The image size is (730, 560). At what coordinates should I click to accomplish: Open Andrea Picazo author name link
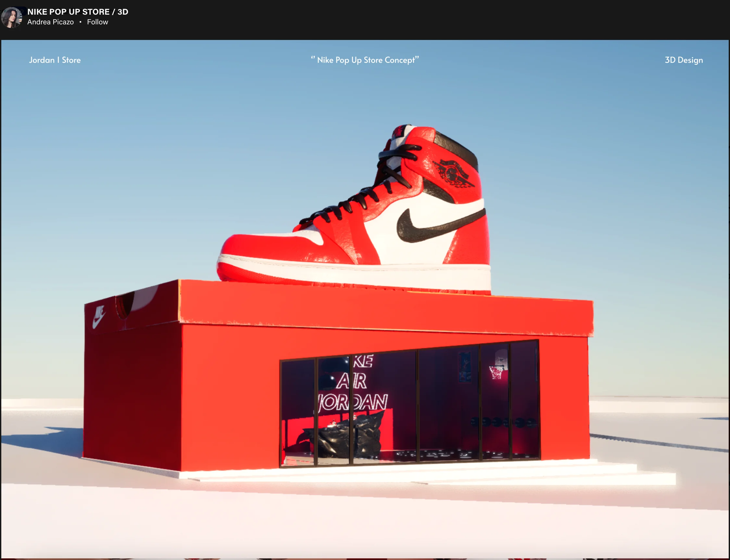tap(50, 22)
